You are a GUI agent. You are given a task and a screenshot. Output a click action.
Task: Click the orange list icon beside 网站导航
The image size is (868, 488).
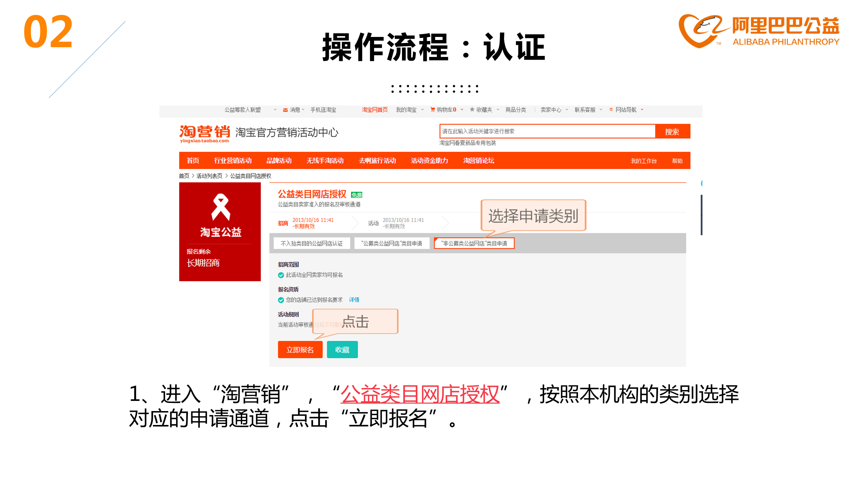[611, 109]
